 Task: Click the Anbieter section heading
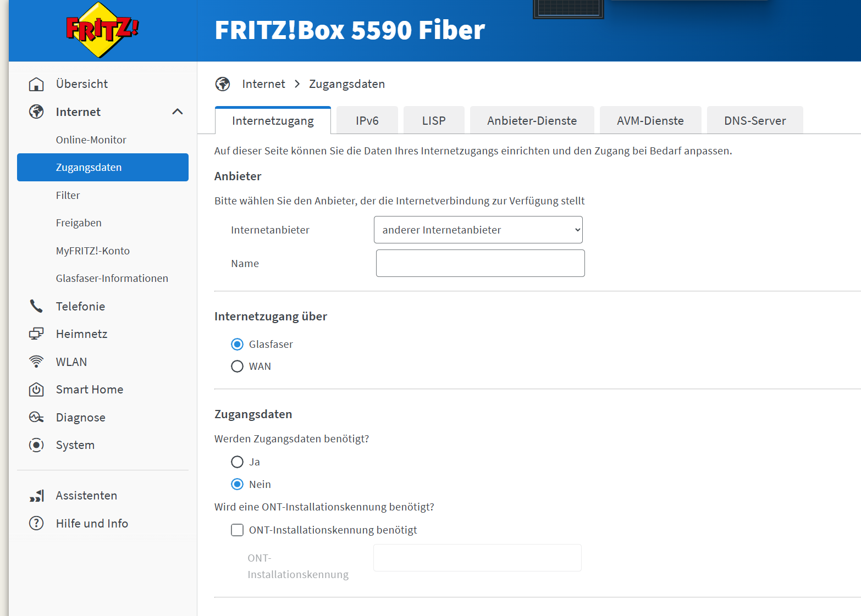pyautogui.click(x=238, y=176)
